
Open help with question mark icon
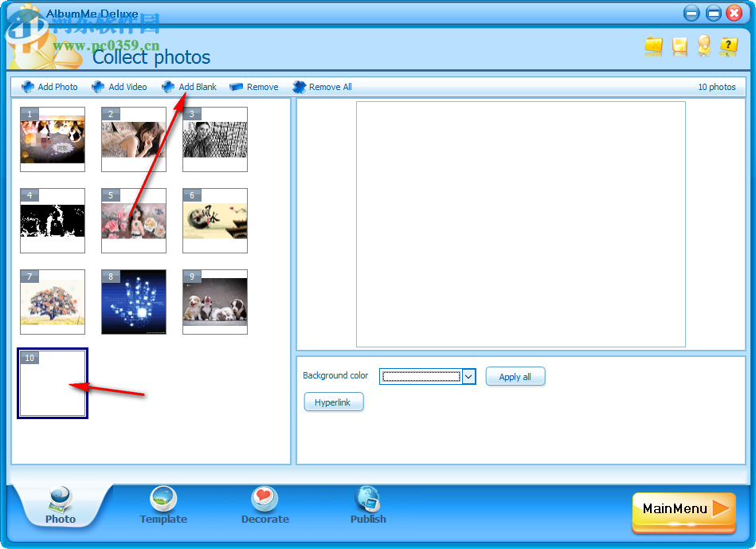coord(729,46)
